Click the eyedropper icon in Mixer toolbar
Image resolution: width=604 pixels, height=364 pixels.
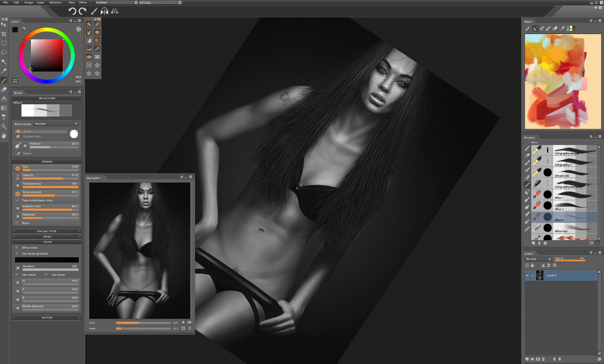562,28
